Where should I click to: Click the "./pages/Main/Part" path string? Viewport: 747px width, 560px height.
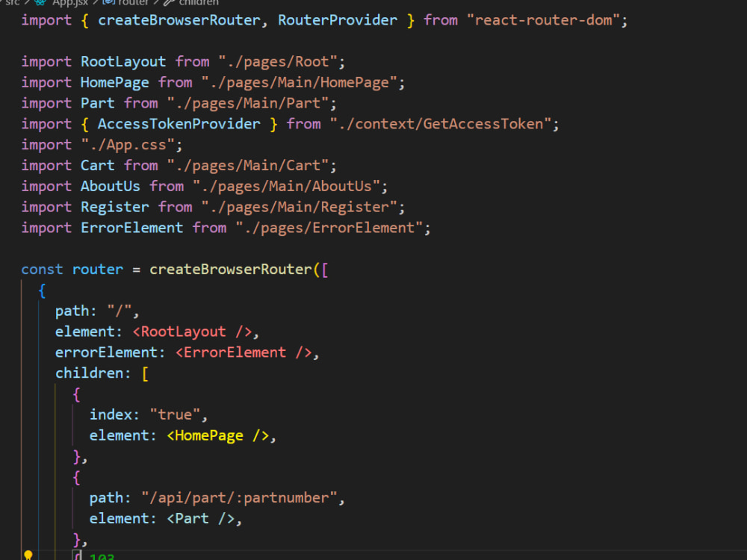tap(248, 103)
